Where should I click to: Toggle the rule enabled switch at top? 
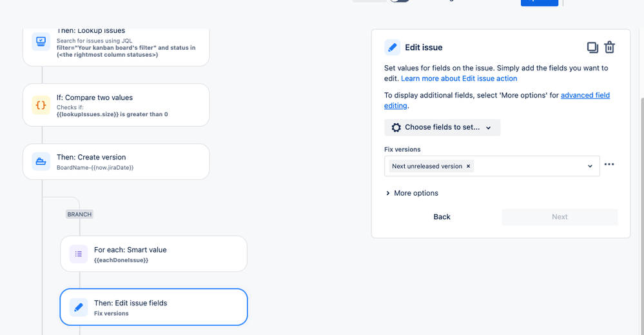tap(399, 1)
